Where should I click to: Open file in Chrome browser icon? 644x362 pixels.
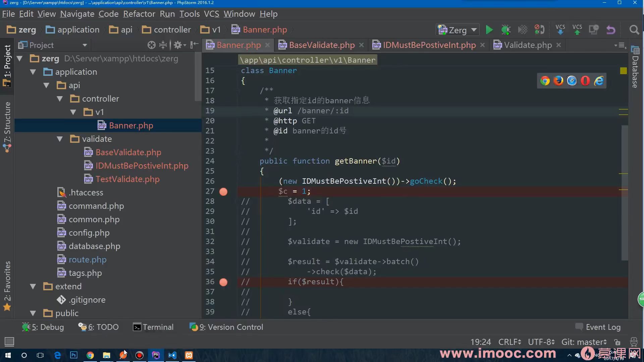pyautogui.click(x=545, y=81)
